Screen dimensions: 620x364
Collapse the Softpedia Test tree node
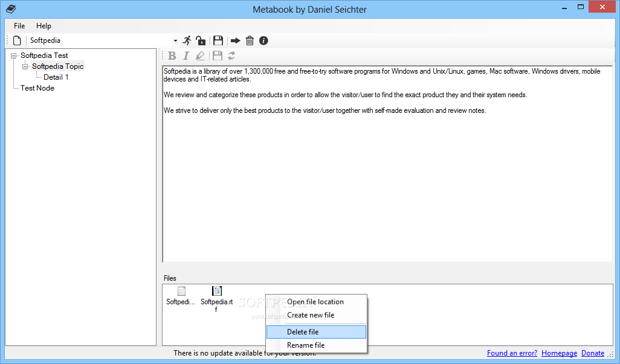13,56
